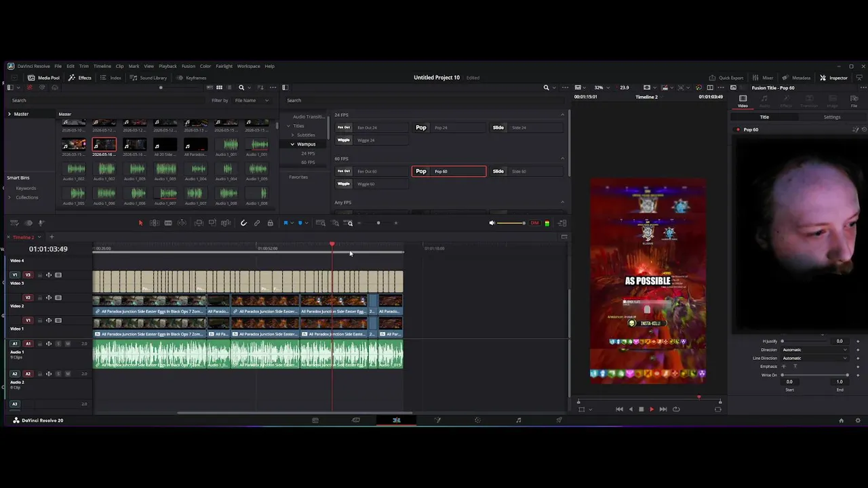This screenshot has height=488, width=868.
Task: Open the Playback menu
Action: click(x=167, y=66)
